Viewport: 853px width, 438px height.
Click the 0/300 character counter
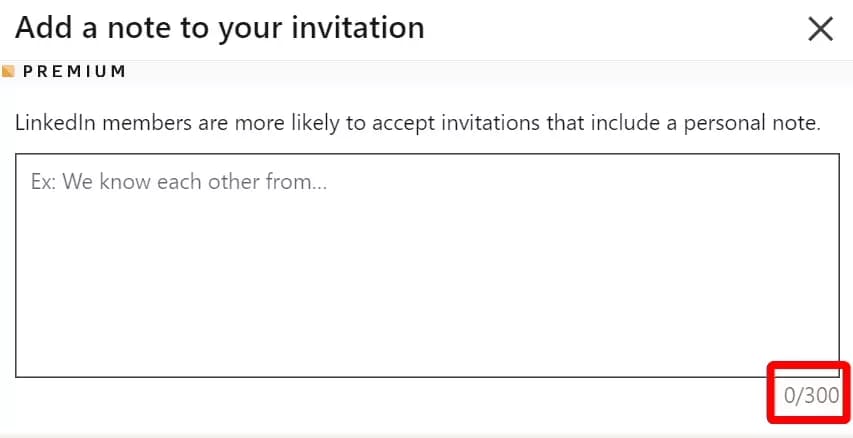click(x=811, y=395)
